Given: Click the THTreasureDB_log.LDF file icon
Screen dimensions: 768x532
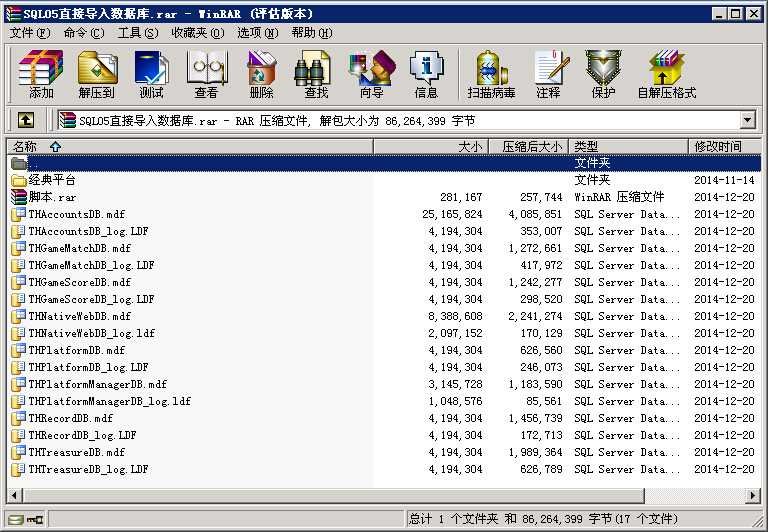Looking at the screenshot, I should click(19, 469).
